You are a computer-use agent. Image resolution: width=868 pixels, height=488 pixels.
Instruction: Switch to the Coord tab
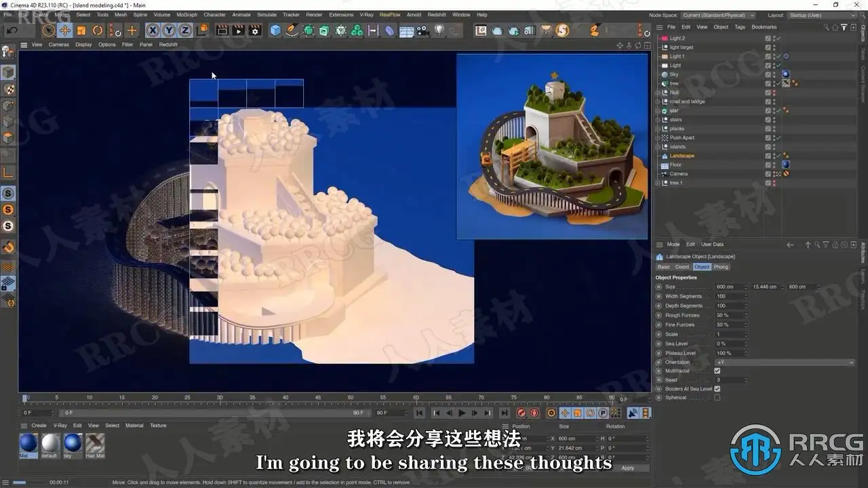(682, 267)
